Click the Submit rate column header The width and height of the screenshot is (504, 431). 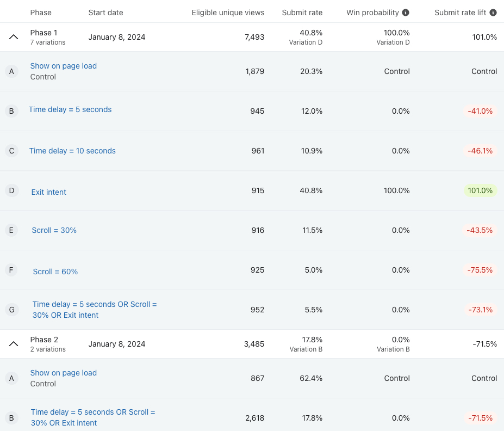pos(302,12)
